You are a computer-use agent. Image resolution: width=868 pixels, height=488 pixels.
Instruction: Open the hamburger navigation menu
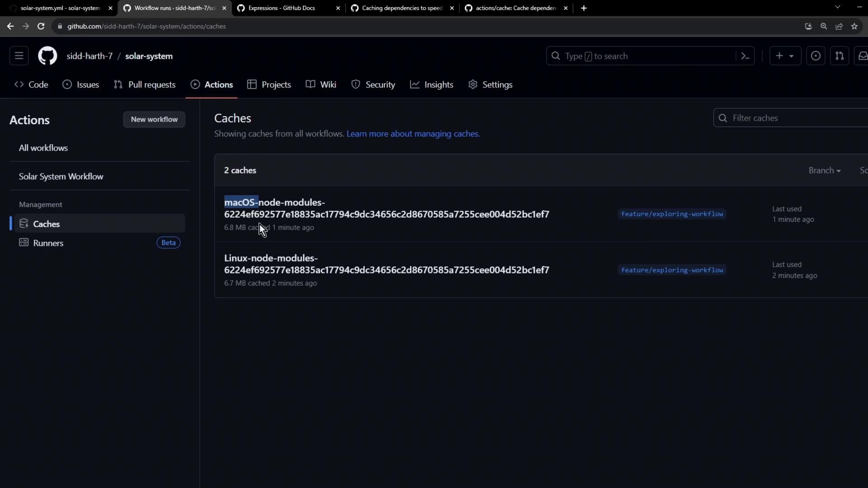click(19, 56)
